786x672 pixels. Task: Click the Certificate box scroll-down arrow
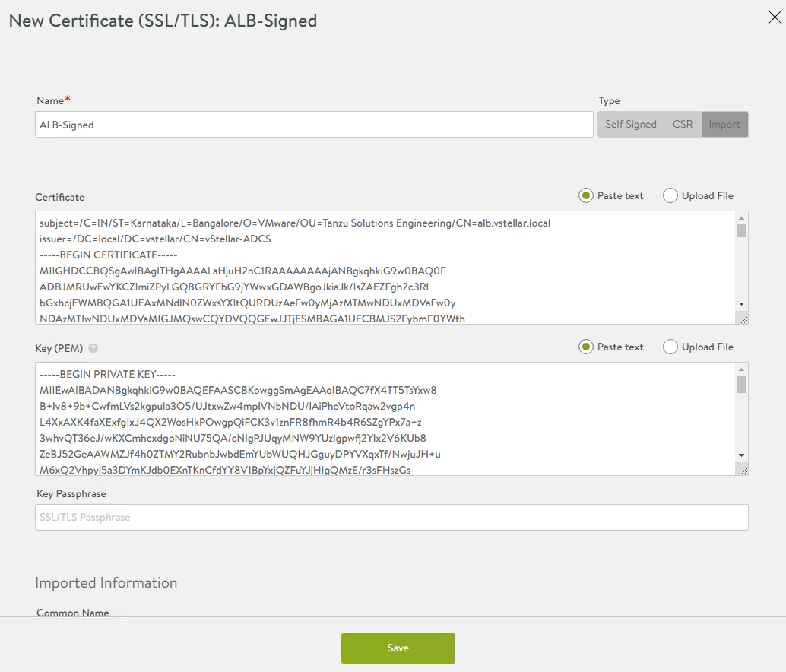[741, 303]
